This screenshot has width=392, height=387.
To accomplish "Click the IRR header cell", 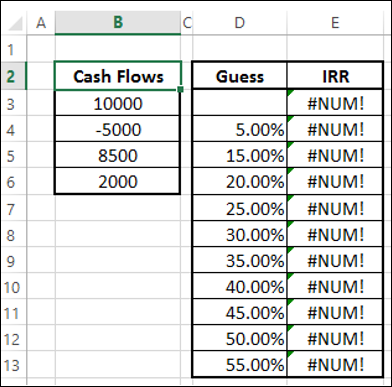I will [335, 76].
